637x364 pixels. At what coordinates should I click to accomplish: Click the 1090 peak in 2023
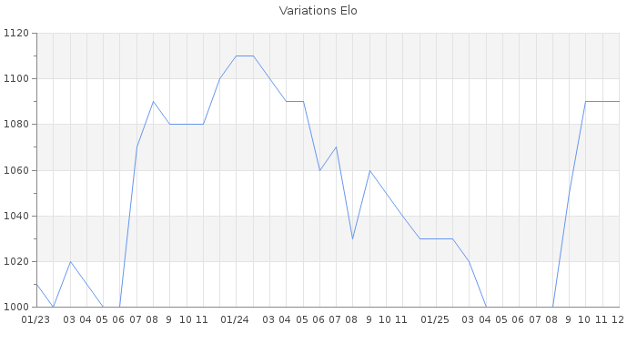tap(153, 101)
